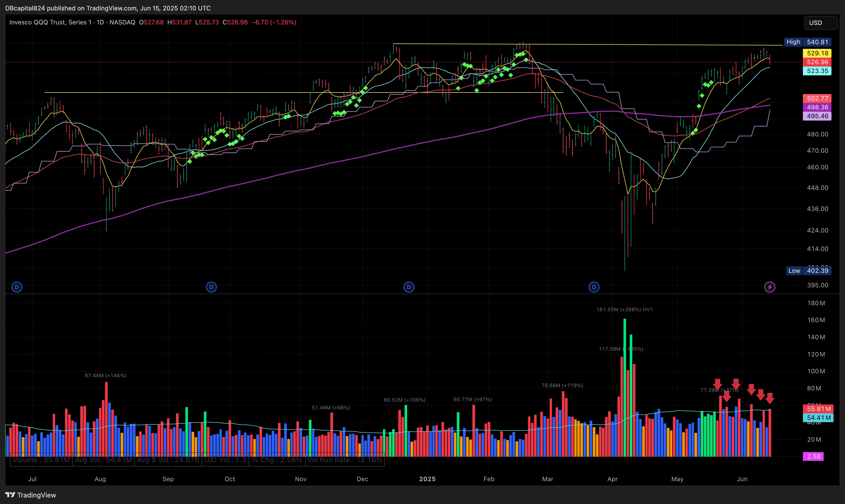Viewport: 845px width, 504px height.
Task: Click the Invesco QQQ Trust symbol title
Action: pyautogui.click(x=50, y=22)
